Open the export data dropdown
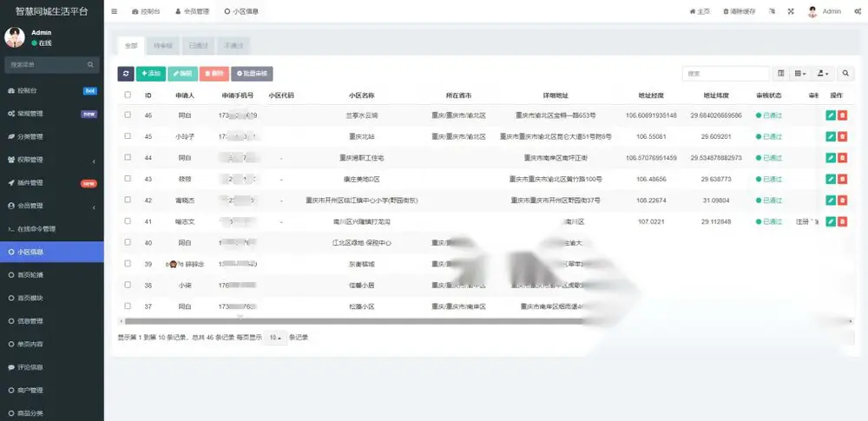This screenshot has width=868, height=421. click(823, 74)
